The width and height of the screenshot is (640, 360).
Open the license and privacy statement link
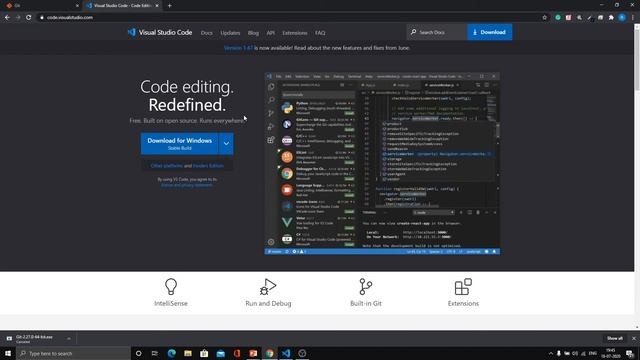187,185
